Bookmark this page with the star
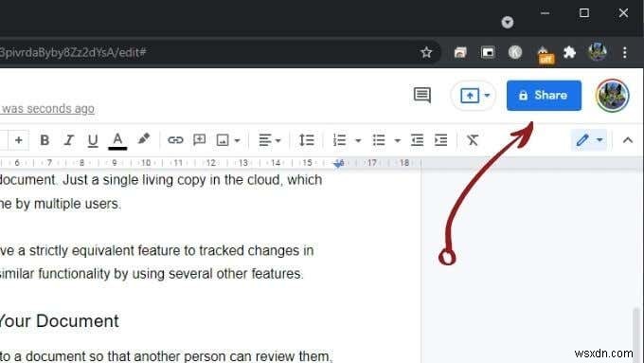Screen dimensions: 644x363 click(426, 52)
